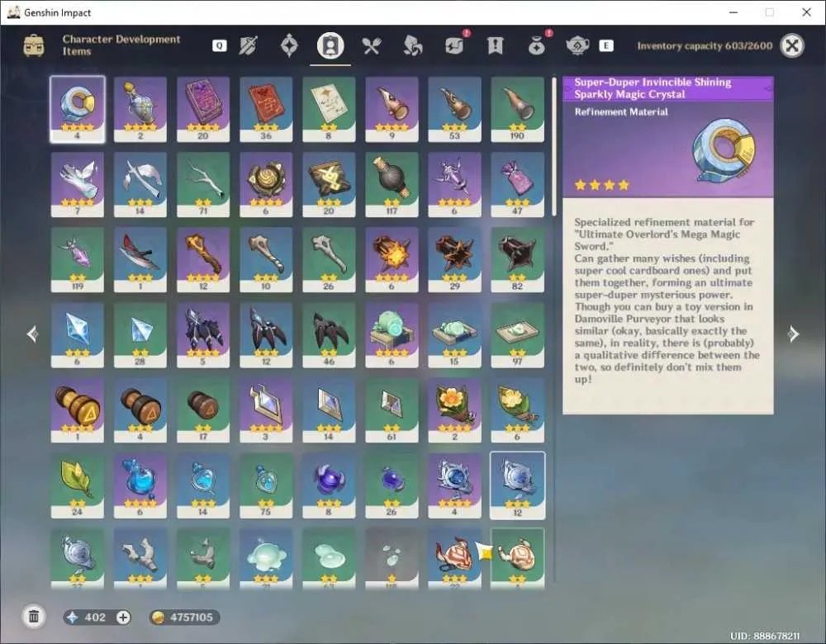This screenshot has width=826, height=644.
Task: Go to previous page with left arrow
Action: click(33, 334)
